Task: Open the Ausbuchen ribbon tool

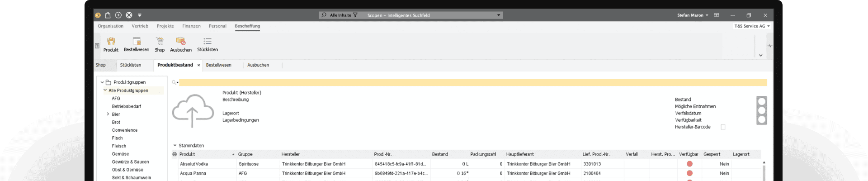Action: click(x=181, y=44)
